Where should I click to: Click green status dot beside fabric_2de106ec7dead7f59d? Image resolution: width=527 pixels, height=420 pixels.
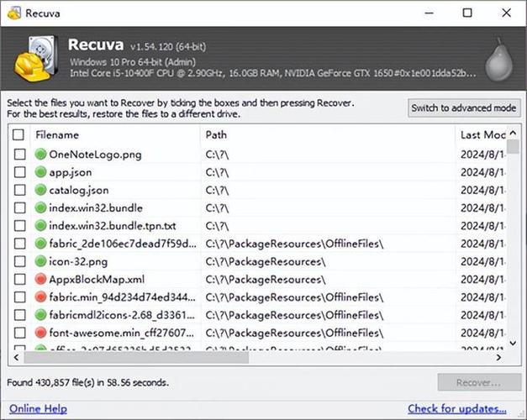40,244
